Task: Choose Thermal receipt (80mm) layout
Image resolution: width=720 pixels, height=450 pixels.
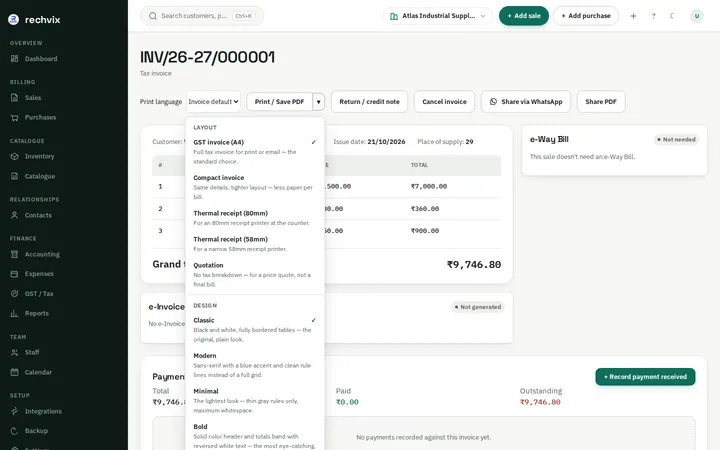Action: [x=255, y=218]
